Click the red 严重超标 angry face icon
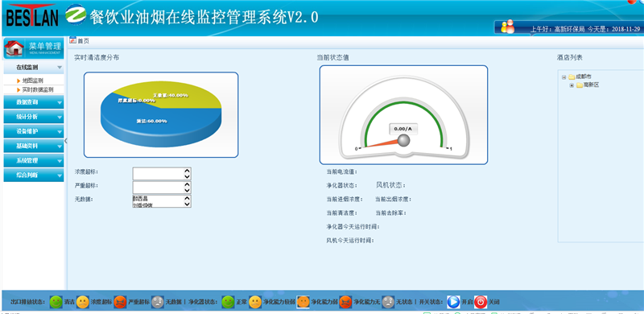644x314 pixels. [x=120, y=302]
